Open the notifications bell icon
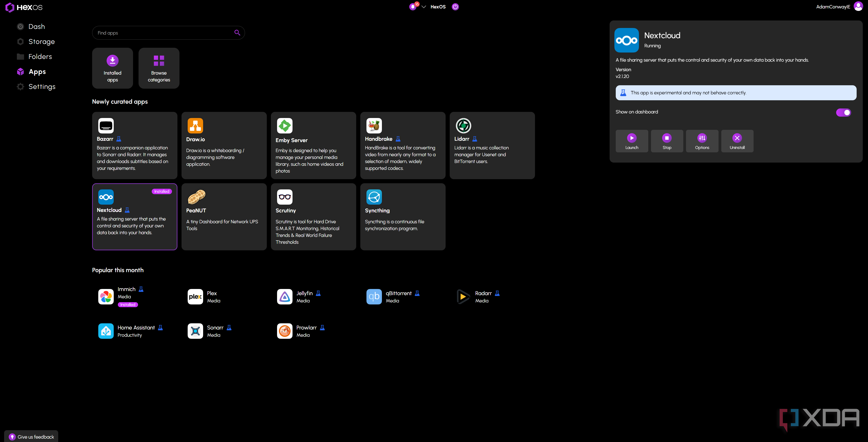The height and width of the screenshot is (442, 868). (x=413, y=7)
